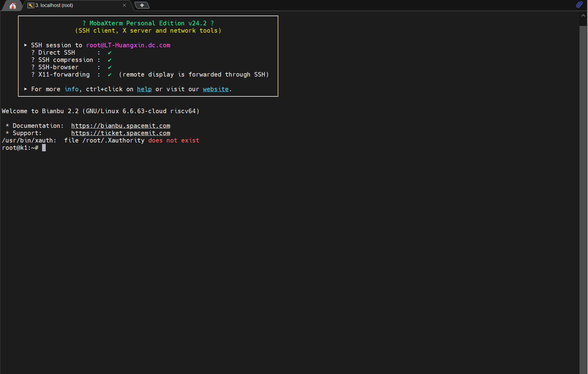Image resolution: width=588 pixels, height=374 pixels.
Task: Click the 'help' link in banner
Action: (x=144, y=89)
